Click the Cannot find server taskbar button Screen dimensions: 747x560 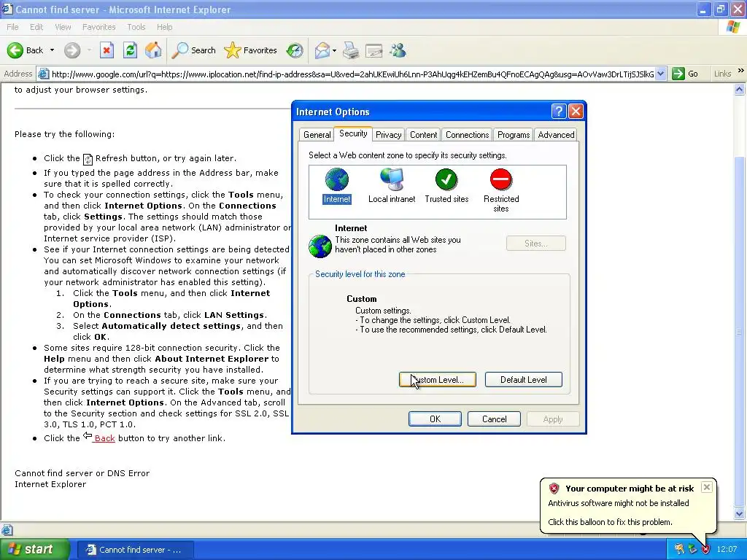coord(135,550)
